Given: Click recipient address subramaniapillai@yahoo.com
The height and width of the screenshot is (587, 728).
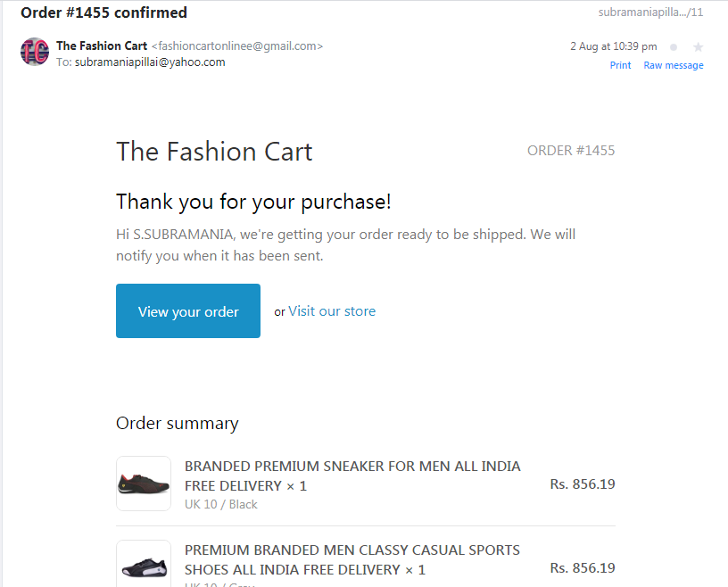Looking at the screenshot, I should 150,62.
